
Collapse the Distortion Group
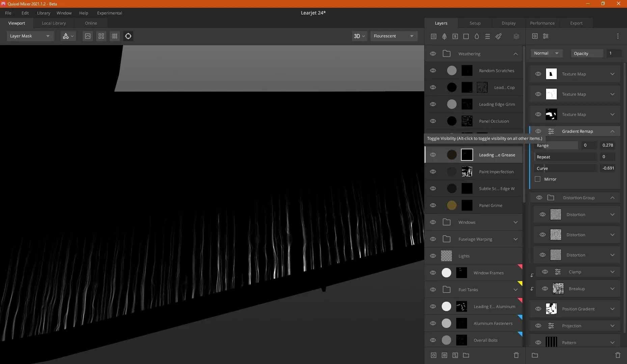point(612,198)
